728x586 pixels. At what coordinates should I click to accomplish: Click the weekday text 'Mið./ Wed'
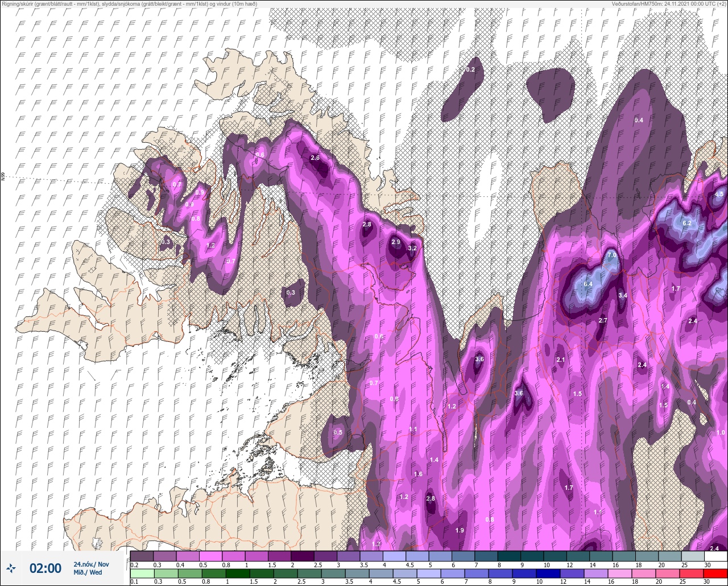tap(88, 572)
